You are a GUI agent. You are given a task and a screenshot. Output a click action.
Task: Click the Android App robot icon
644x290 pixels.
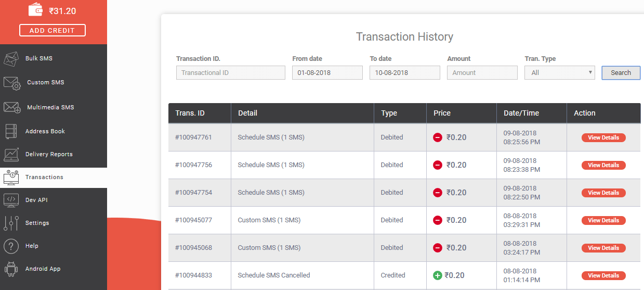tap(11, 269)
